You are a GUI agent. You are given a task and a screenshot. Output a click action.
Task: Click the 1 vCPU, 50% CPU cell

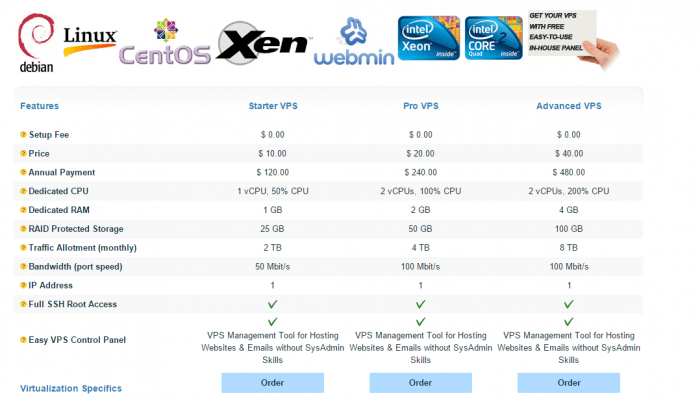click(x=273, y=191)
